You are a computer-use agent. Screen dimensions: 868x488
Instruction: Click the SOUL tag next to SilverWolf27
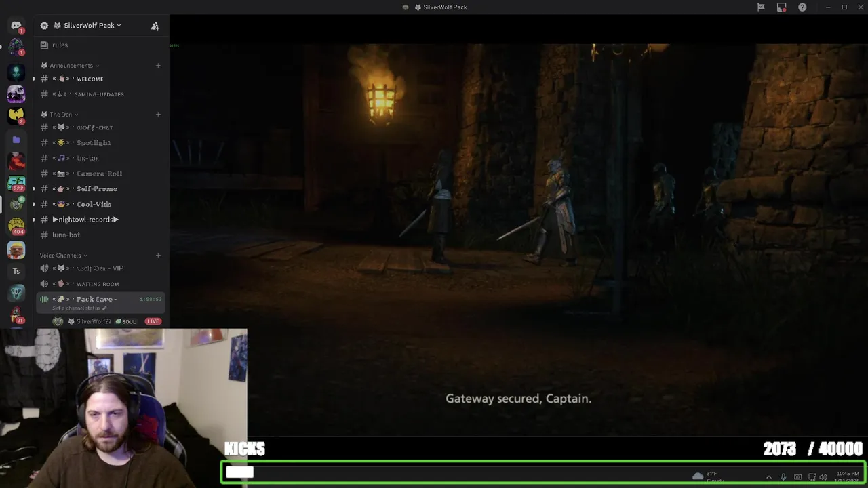[x=125, y=321]
